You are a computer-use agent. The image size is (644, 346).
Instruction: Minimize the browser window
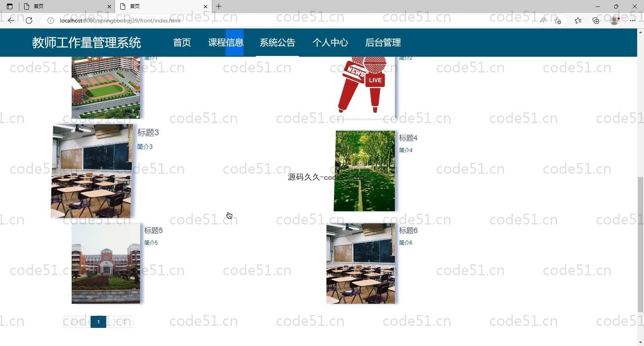(x=597, y=6)
